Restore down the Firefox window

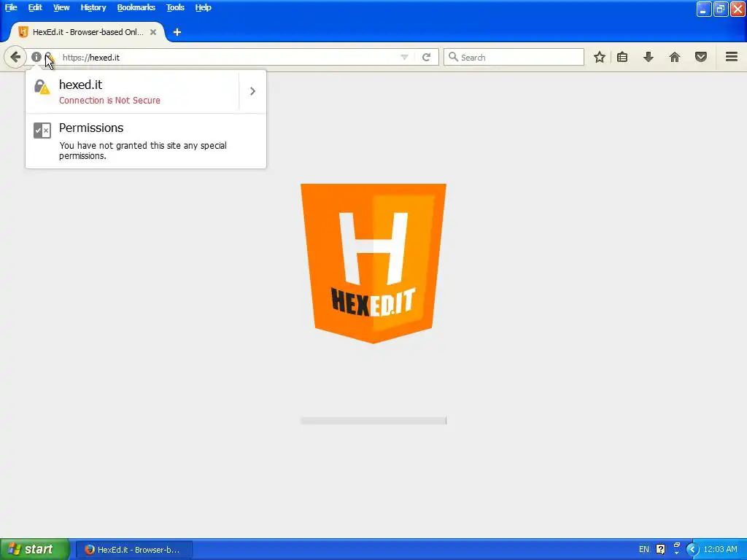(x=721, y=9)
